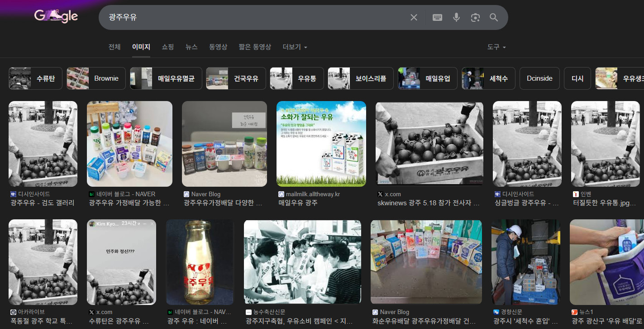The height and width of the screenshot is (329, 644).
Task: Open the on-screen keyboard input tool
Action: (437, 18)
